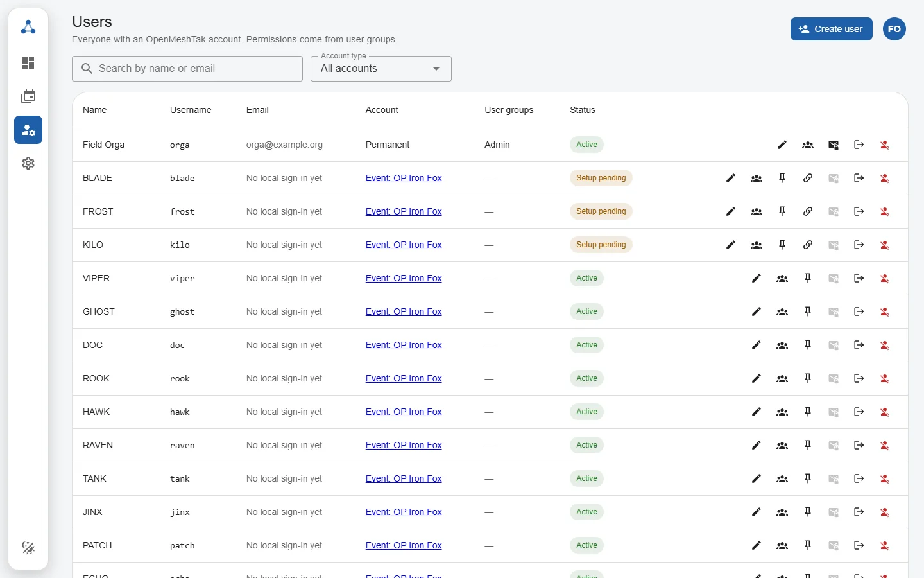Screen dimensions: 924x578
Task: Open Event: OP Iron Fox link for TANK
Action: (404, 478)
